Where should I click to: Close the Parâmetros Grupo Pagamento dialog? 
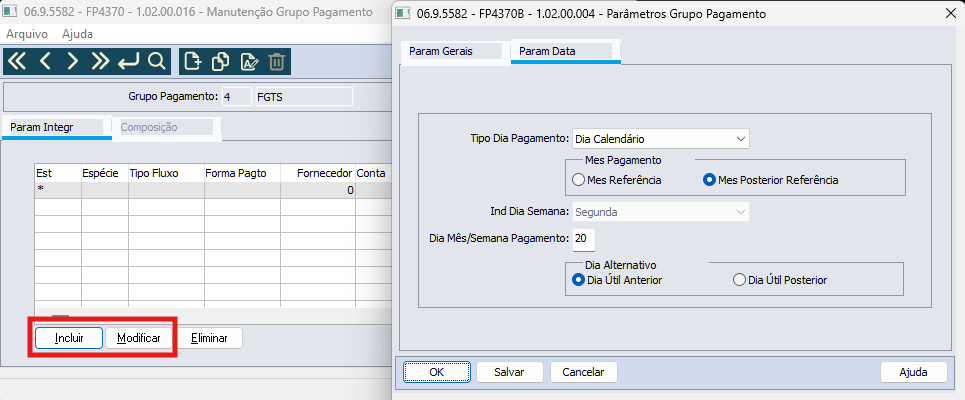[x=950, y=14]
